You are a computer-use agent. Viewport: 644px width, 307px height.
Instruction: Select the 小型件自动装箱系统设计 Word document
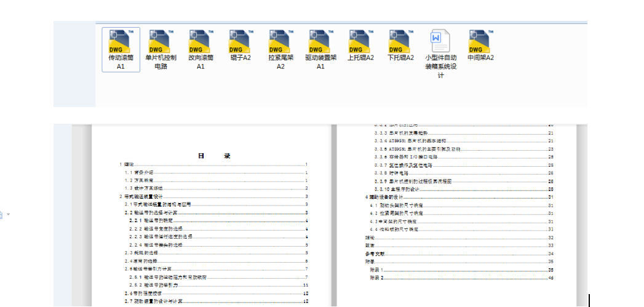tap(440, 54)
